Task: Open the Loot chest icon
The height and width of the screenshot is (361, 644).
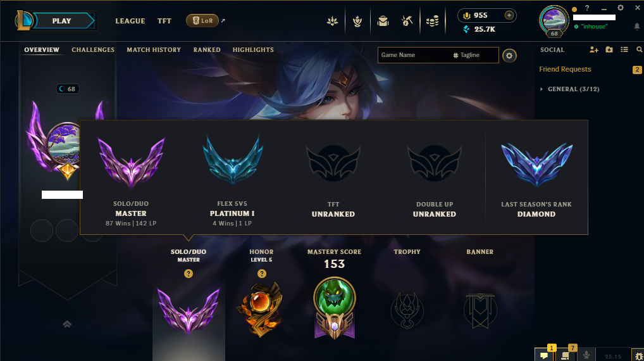Action: point(383,21)
